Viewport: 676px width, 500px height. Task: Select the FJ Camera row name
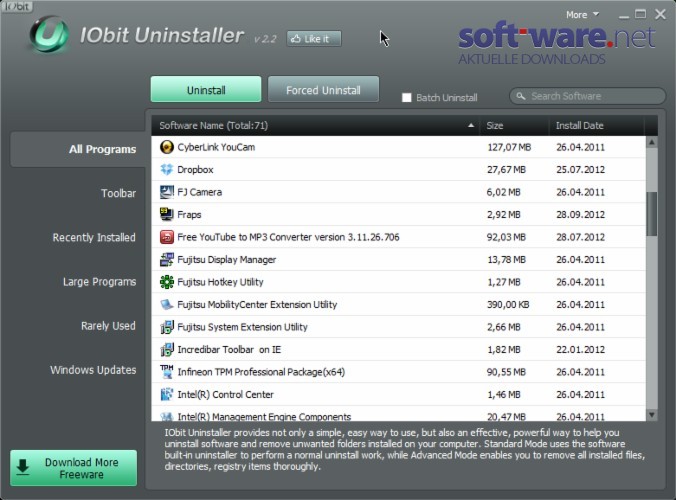[200, 192]
